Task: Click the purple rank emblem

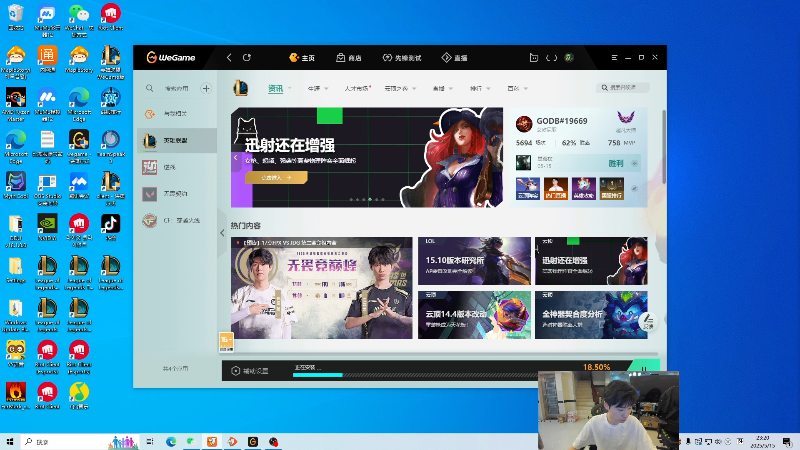Action: click(x=626, y=118)
